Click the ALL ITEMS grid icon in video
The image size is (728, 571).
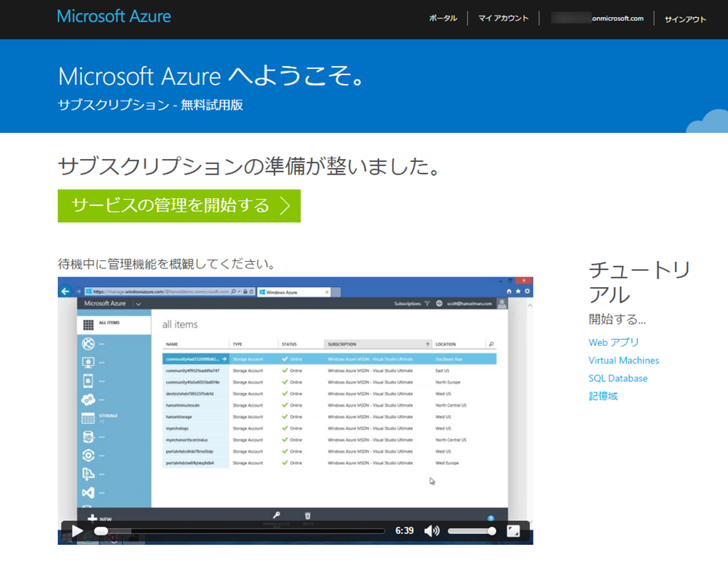(x=88, y=325)
